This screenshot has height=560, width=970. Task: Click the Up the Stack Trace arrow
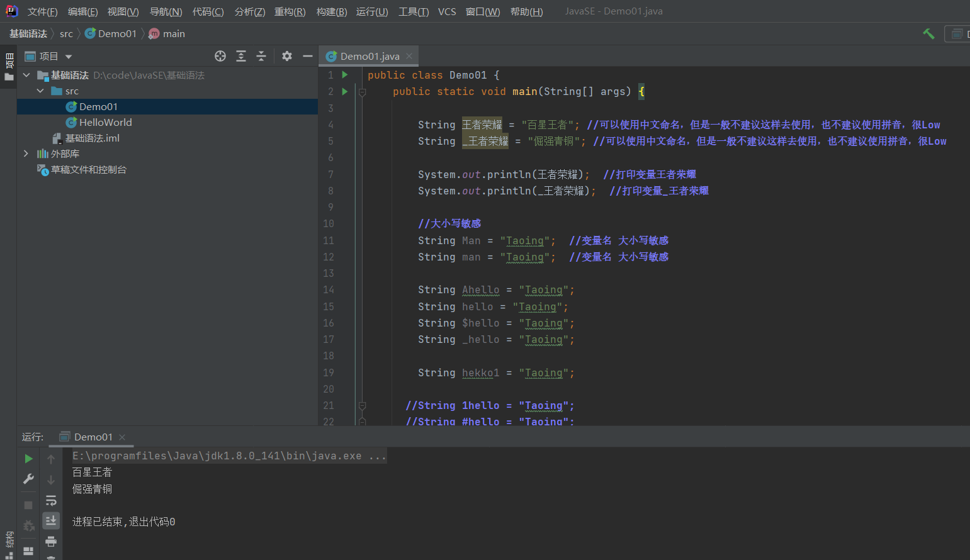pyautogui.click(x=51, y=459)
